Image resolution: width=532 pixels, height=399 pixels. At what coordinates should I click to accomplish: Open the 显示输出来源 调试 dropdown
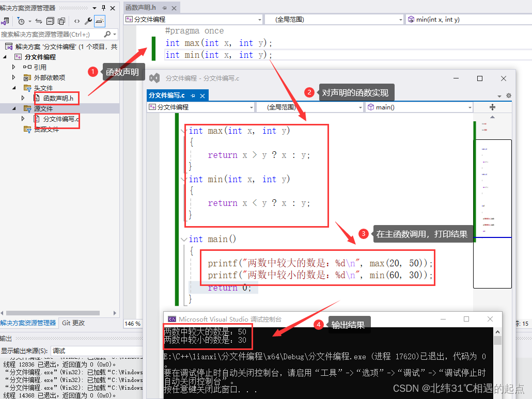click(97, 351)
